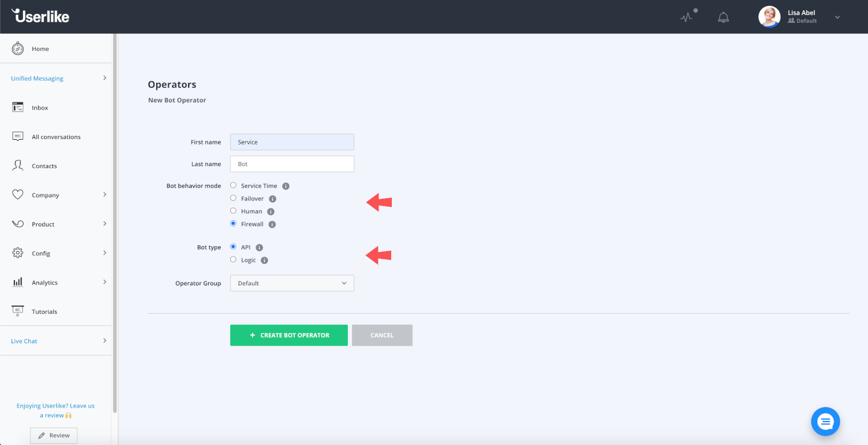
Task: Go to Contacts in the sidebar
Action: (44, 166)
